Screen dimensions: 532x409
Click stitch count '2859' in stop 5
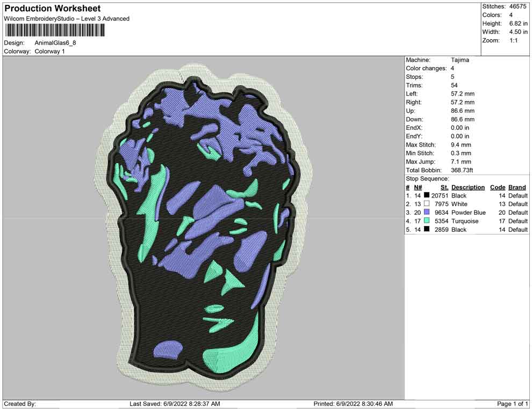[x=441, y=229]
